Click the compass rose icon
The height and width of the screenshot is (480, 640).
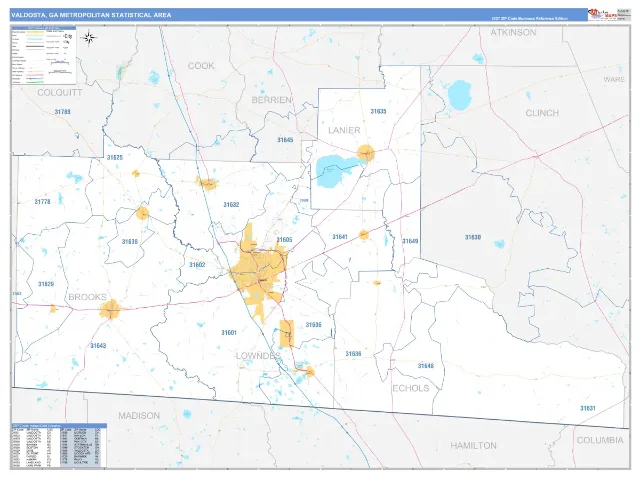click(x=89, y=38)
